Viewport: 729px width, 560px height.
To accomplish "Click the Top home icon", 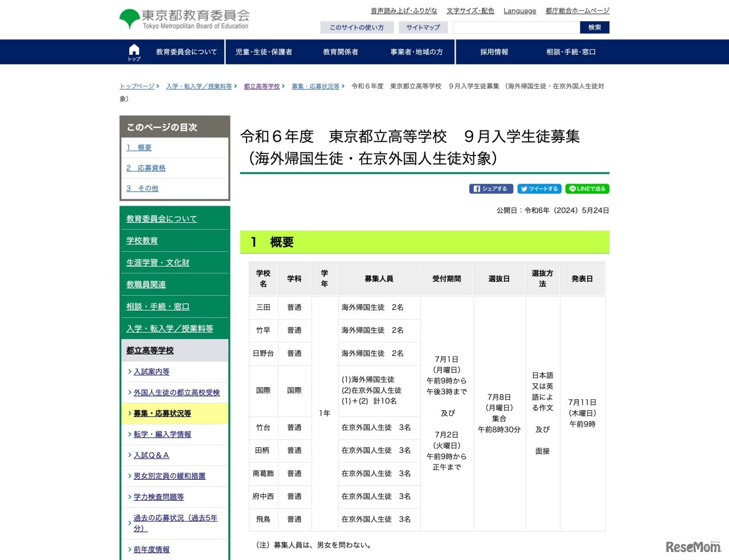I will coord(134,52).
